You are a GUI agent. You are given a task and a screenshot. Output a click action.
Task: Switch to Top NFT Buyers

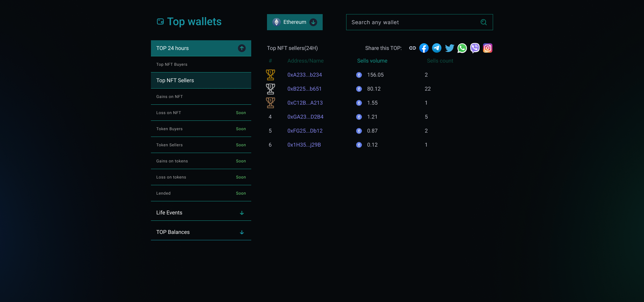(171, 64)
